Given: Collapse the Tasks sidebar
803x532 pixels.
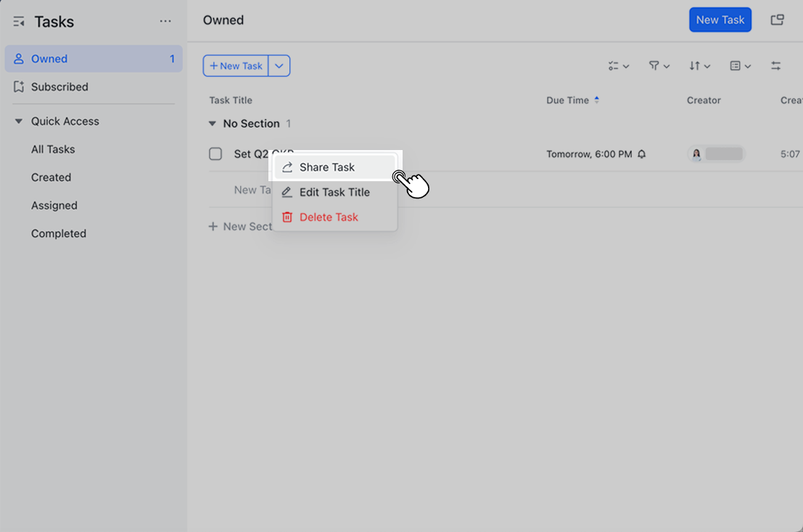Looking at the screenshot, I should [x=18, y=21].
